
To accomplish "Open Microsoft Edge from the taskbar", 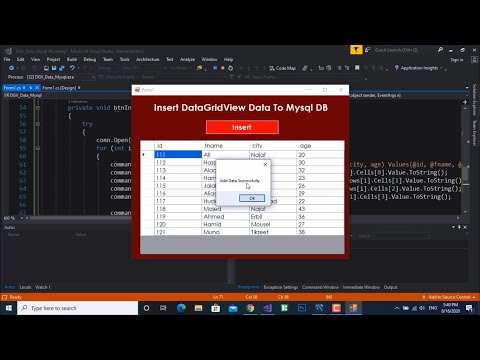I will [181, 308].
